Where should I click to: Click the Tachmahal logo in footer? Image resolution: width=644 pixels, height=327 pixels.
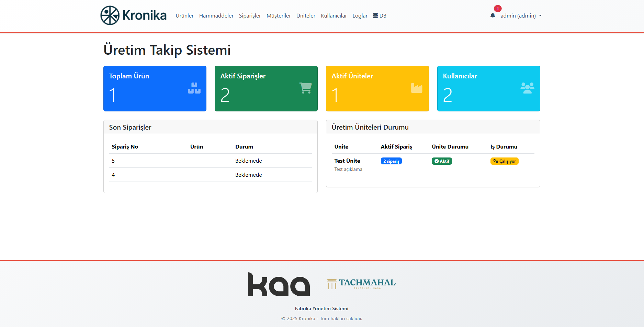coord(361,284)
